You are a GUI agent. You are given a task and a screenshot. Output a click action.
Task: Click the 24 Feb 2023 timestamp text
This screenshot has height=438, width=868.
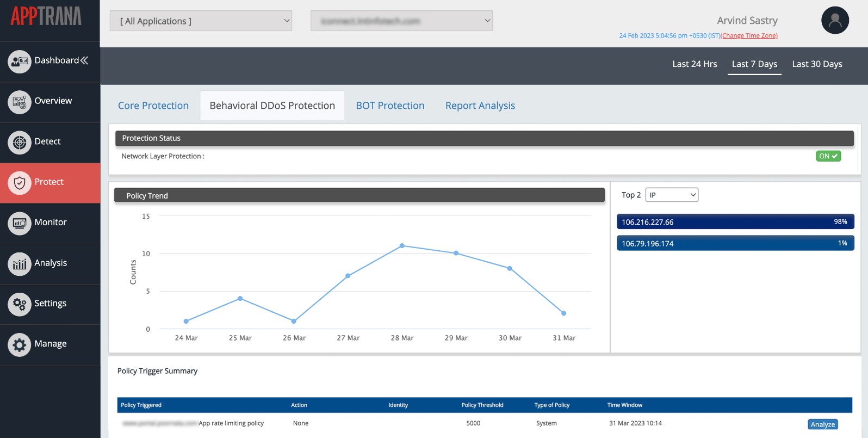[669, 35]
